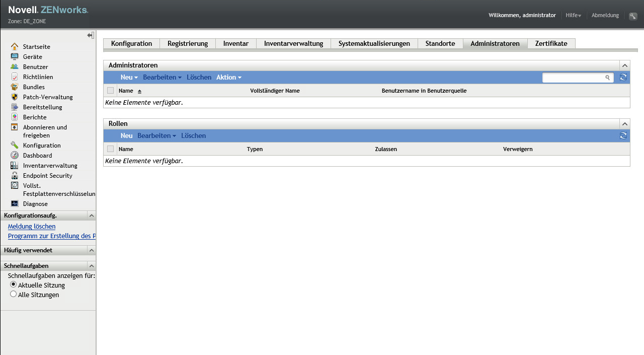This screenshot has height=355, width=644.
Task: Click the Richtlinien document icon
Action: coord(15,77)
